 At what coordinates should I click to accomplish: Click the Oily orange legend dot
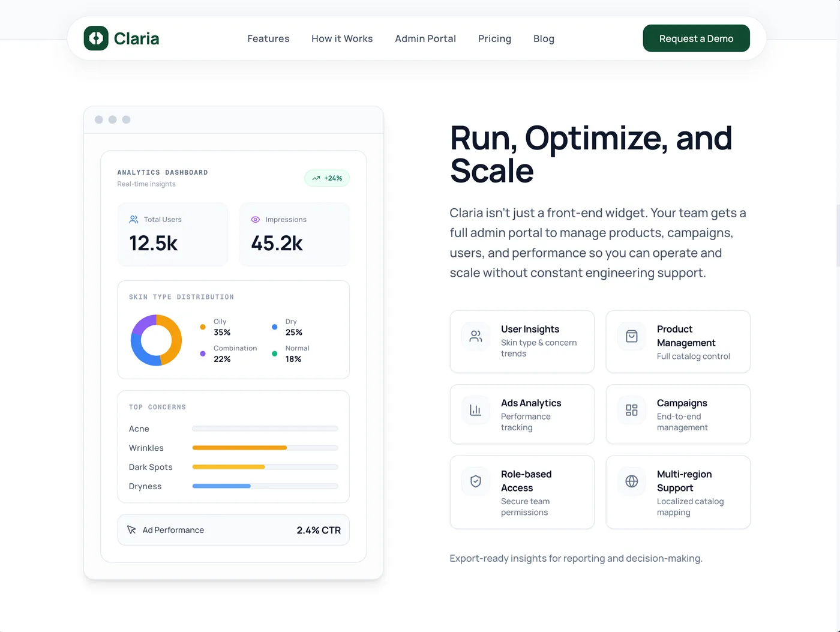pyautogui.click(x=203, y=327)
